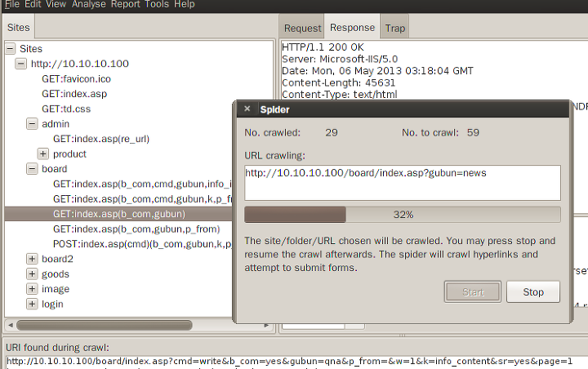
Task: Click the 'Content-Type: text/html' header
Action: point(340,94)
